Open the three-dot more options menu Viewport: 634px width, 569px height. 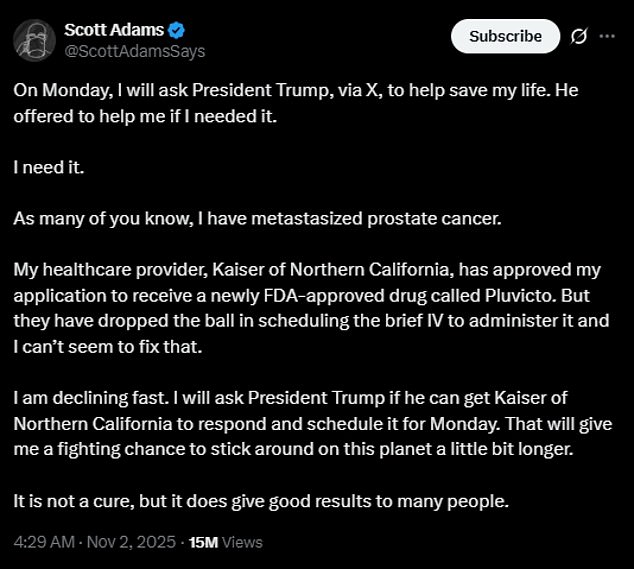607,36
